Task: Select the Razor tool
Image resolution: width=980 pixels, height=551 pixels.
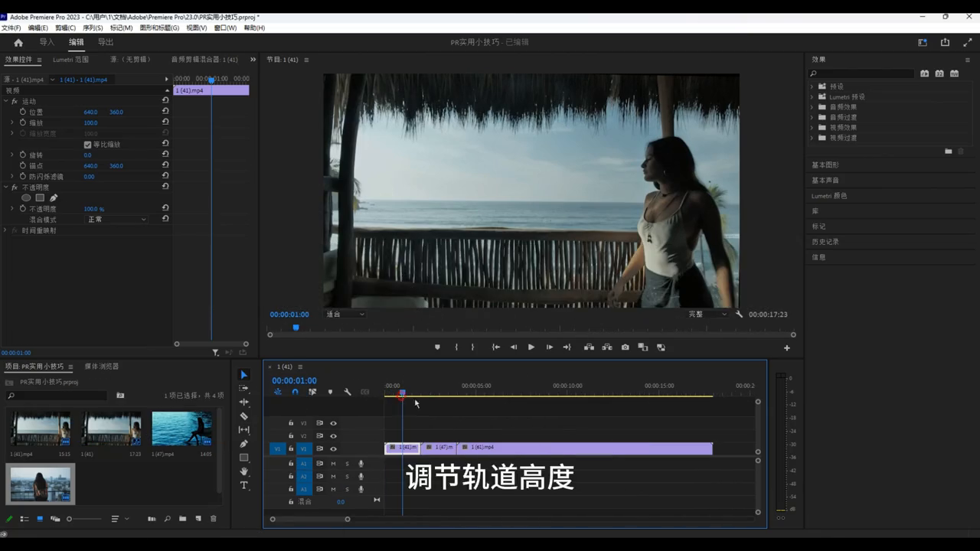Action: (x=244, y=416)
